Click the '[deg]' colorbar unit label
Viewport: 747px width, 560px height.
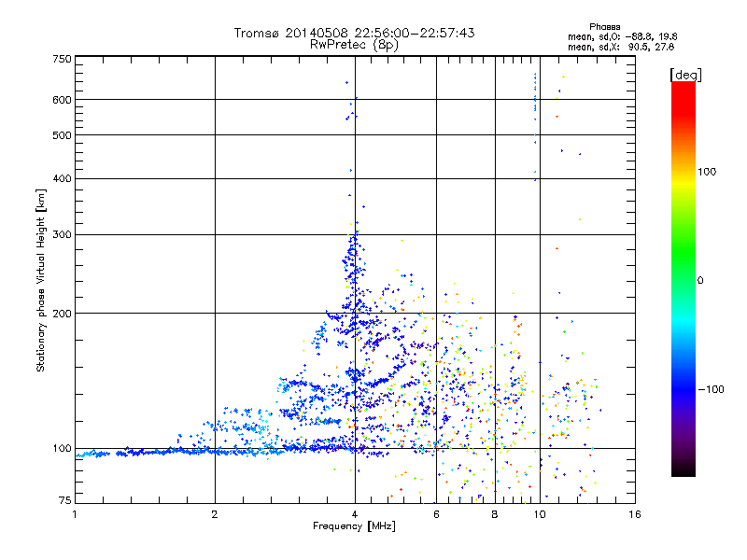coord(685,75)
